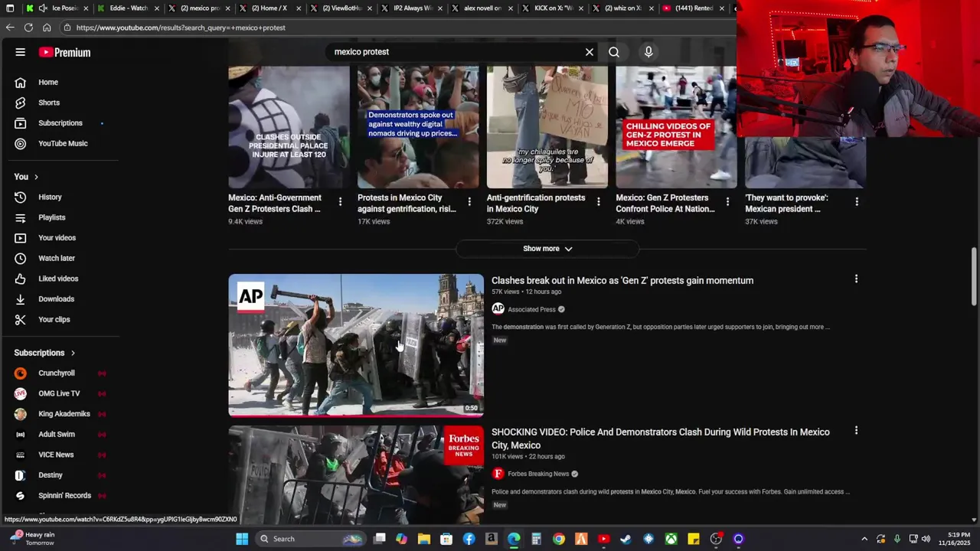Open YouTube Music link
The width and height of the screenshot is (980, 551).
[61, 143]
